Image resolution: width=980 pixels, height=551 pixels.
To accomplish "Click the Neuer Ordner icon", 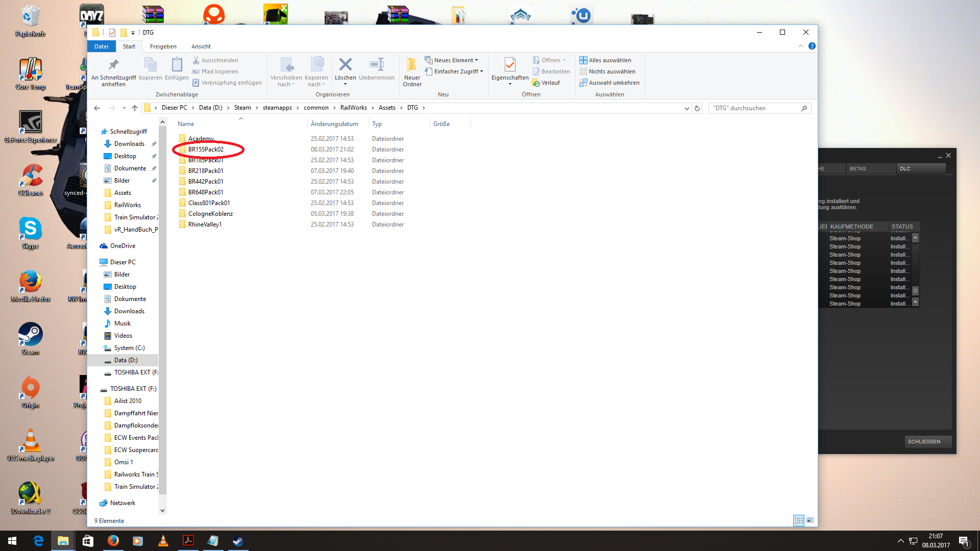I will click(x=411, y=65).
